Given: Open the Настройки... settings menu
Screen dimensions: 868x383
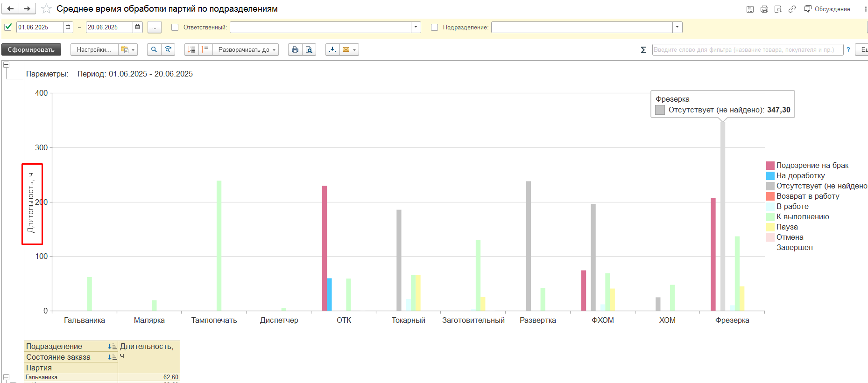Looking at the screenshot, I should click(x=94, y=49).
